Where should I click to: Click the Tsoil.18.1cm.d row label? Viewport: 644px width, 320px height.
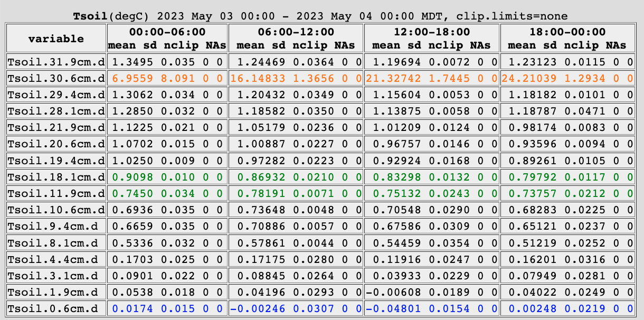coord(56,177)
